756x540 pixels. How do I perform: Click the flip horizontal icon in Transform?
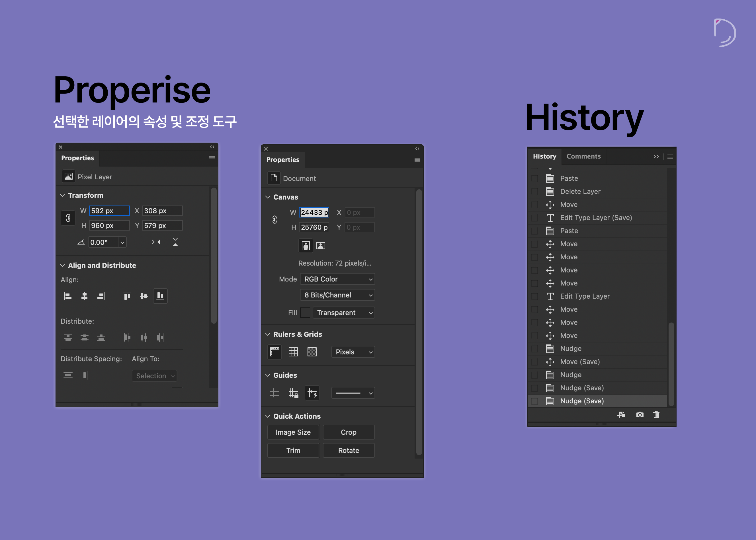(156, 242)
